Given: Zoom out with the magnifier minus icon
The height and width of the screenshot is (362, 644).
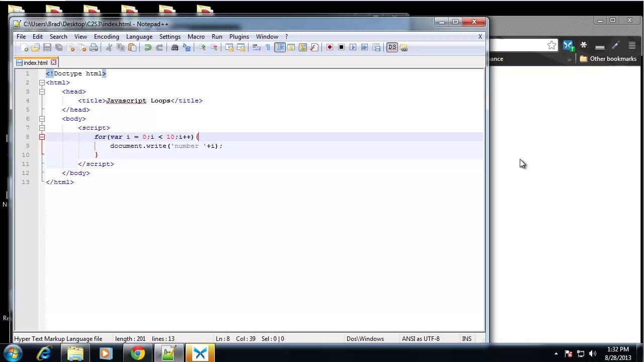Looking at the screenshot, I should point(214,47).
